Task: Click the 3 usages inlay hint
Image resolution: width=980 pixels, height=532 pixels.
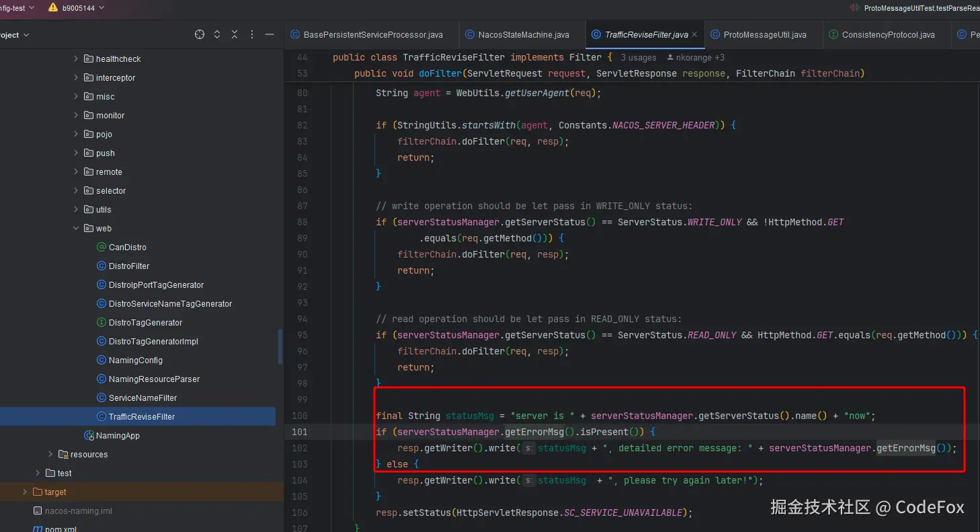Action: (638, 58)
